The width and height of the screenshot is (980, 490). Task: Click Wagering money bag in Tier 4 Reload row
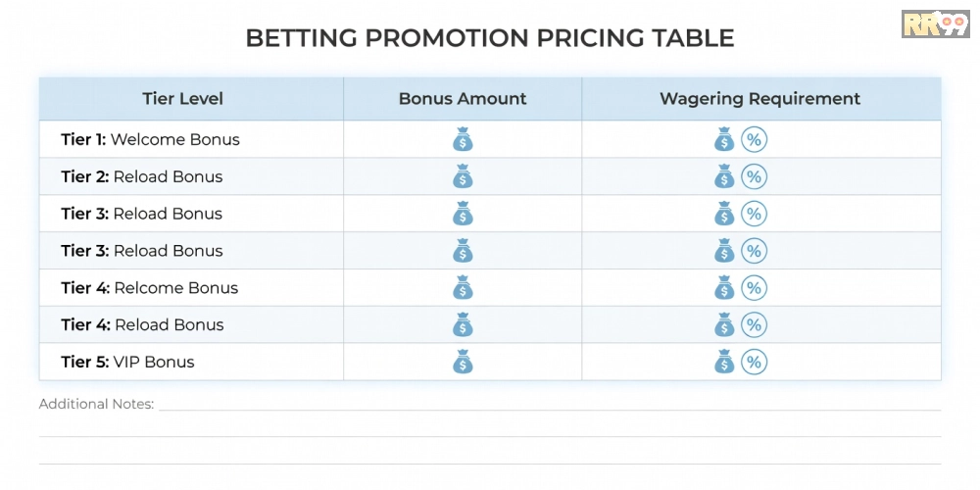coord(724,325)
